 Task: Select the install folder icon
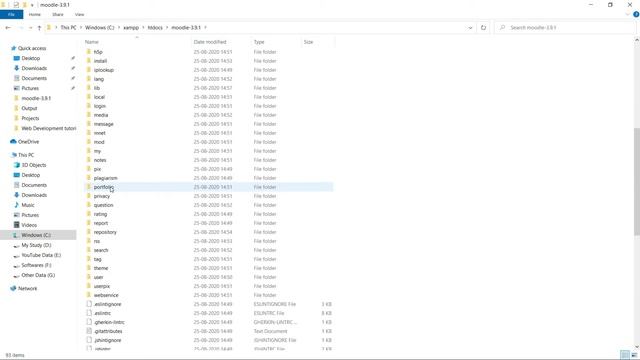coord(89,61)
